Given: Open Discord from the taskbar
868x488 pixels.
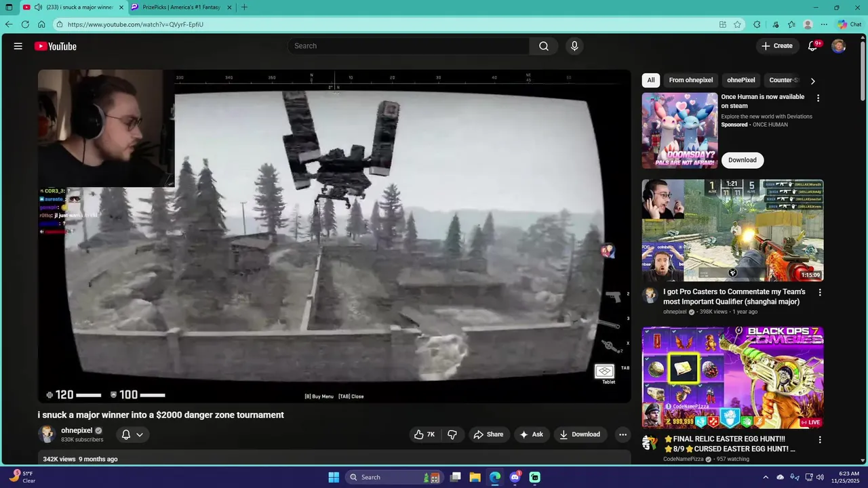Looking at the screenshot, I should (x=515, y=477).
